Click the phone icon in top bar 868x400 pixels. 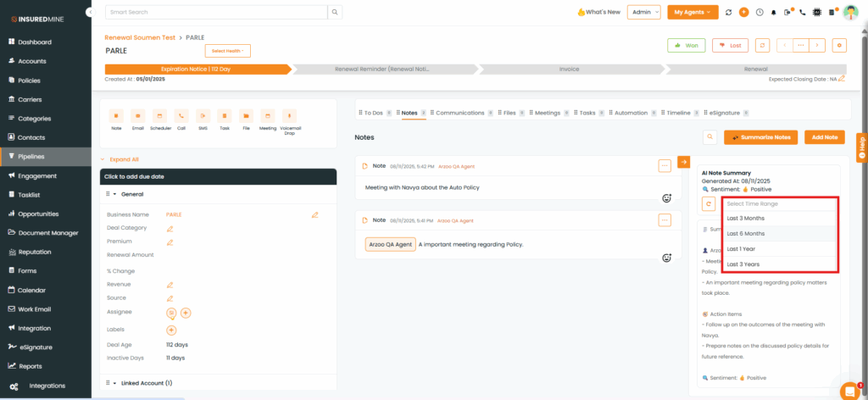(803, 12)
